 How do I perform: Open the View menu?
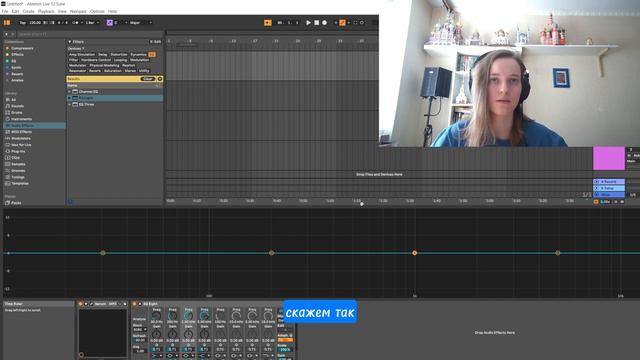tap(62, 11)
